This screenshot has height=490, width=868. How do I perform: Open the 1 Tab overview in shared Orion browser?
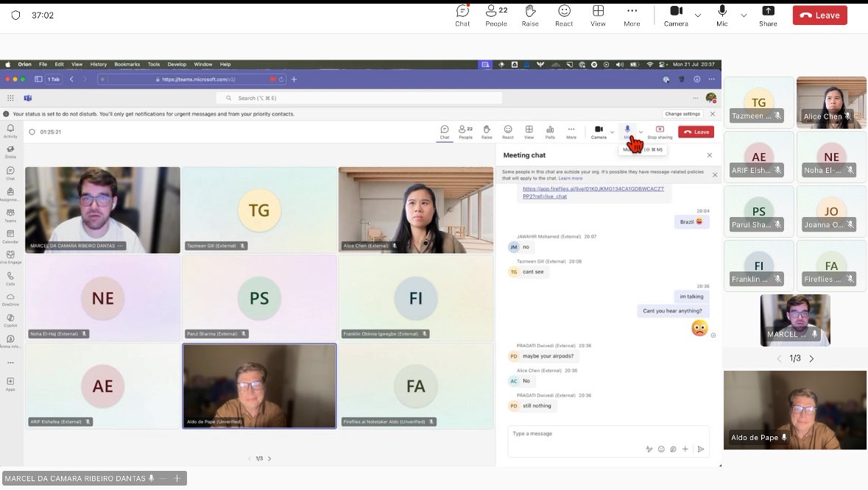(x=54, y=79)
